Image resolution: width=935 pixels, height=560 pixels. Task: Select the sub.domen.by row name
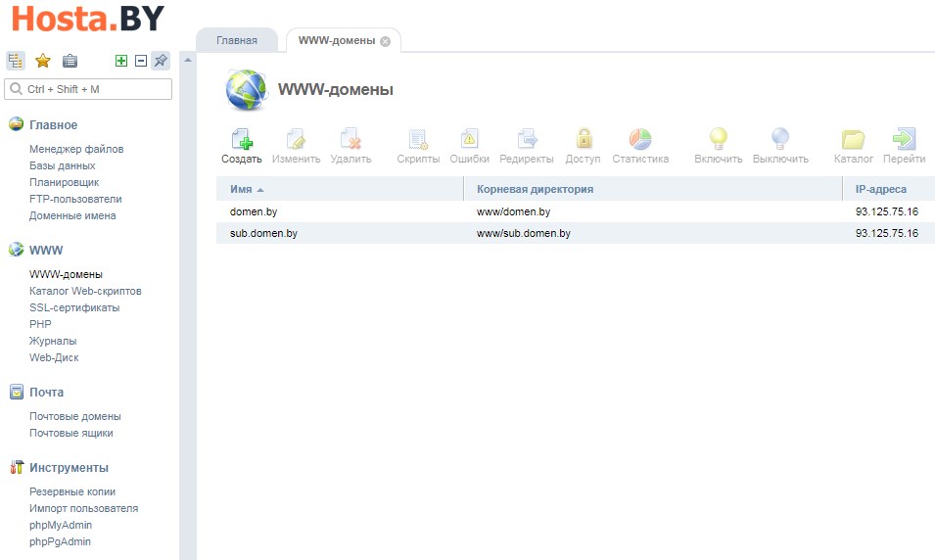263,233
